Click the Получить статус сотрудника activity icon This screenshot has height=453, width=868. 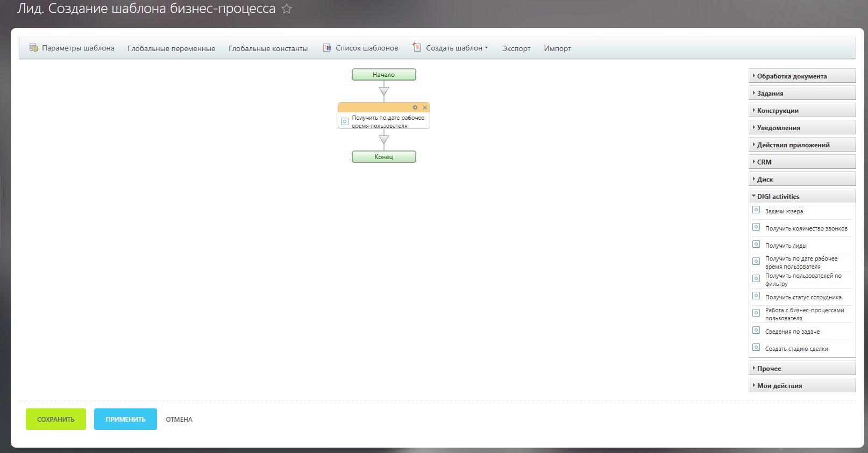point(756,296)
